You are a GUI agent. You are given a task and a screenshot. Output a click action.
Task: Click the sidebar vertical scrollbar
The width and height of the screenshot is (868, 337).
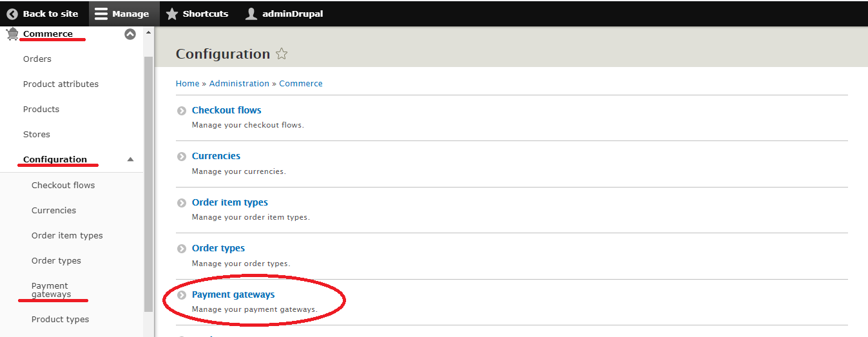(149, 180)
